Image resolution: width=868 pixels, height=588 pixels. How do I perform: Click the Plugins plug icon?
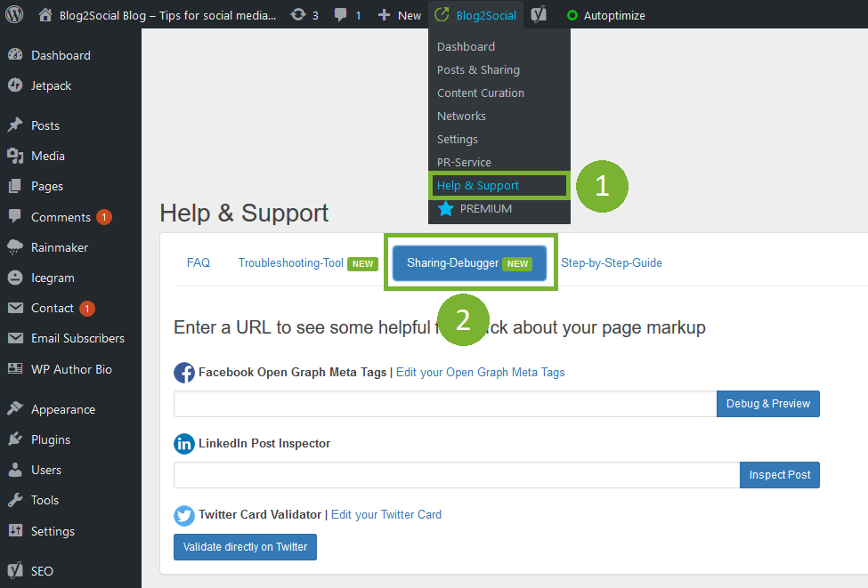(x=15, y=439)
